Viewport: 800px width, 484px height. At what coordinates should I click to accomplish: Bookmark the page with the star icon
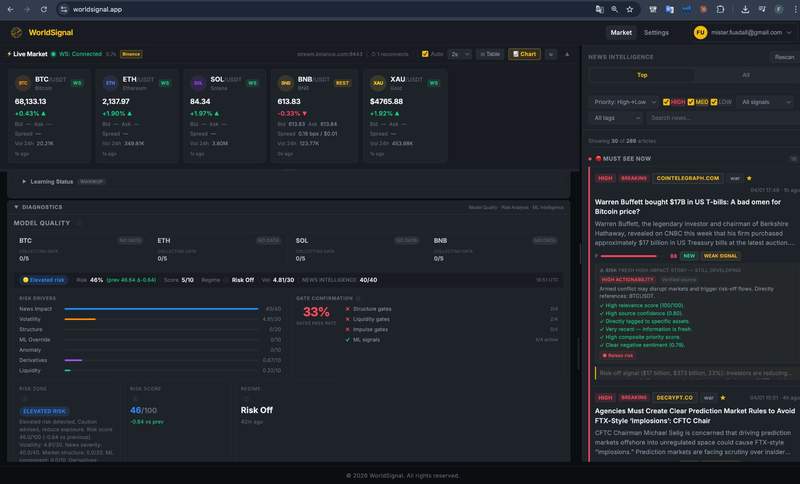click(x=630, y=9)
